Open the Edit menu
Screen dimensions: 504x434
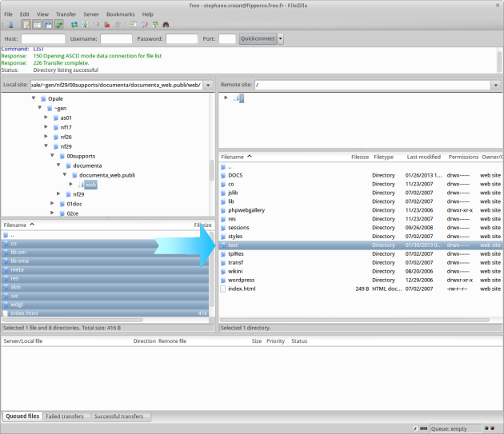coord(25,14)
